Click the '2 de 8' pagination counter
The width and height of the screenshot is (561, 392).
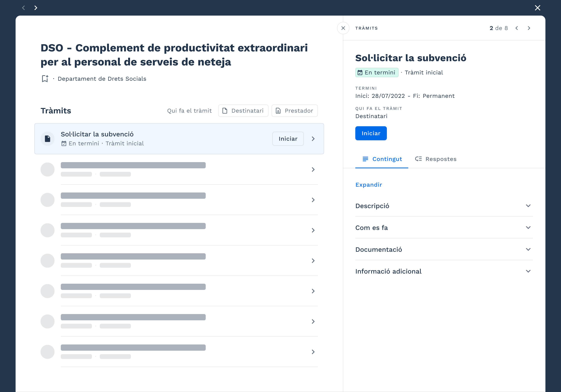[499, 28]
